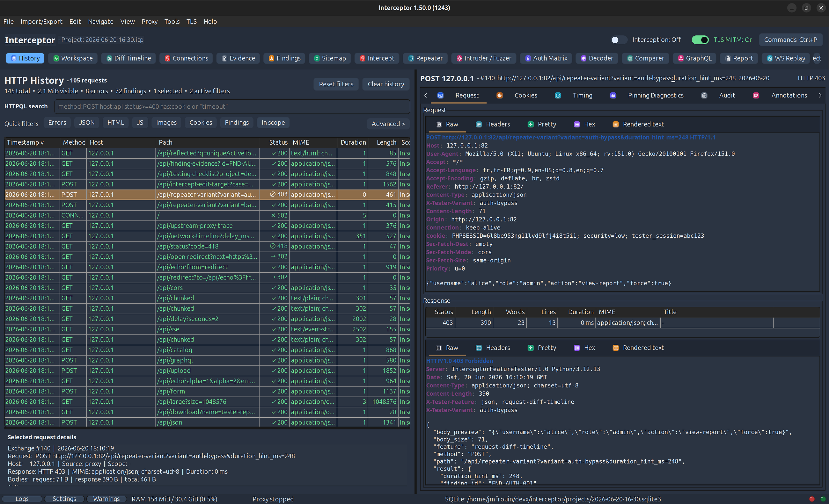This screenshot has width=829, height=504.
Task: Click the Audit detail tab icon
Action: click(704, 96)
